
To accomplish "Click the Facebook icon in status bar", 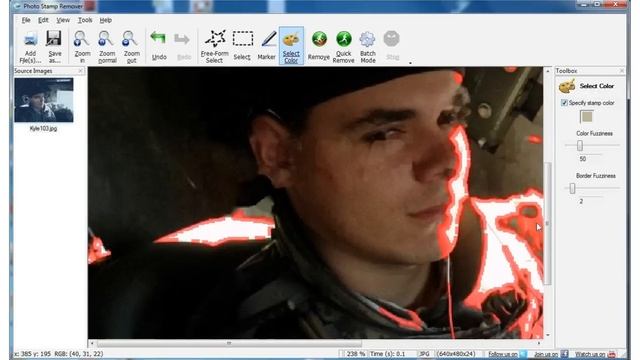I will click(564, 354).
